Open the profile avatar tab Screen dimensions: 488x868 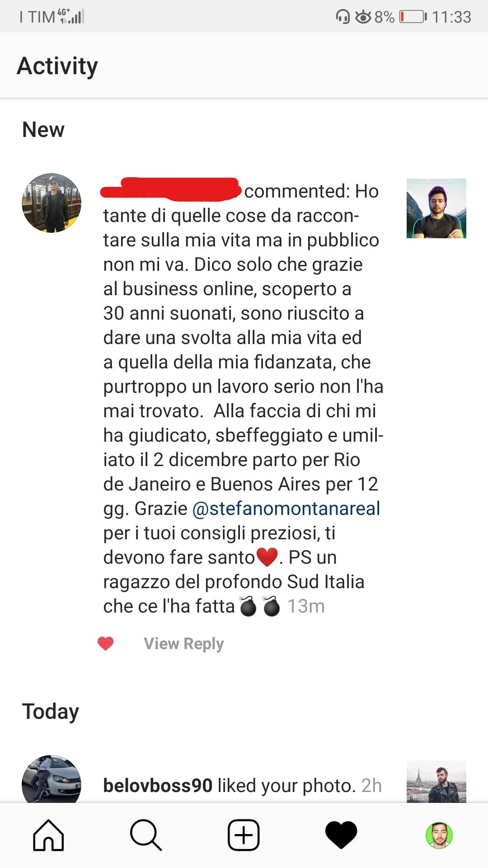point(439,835)
